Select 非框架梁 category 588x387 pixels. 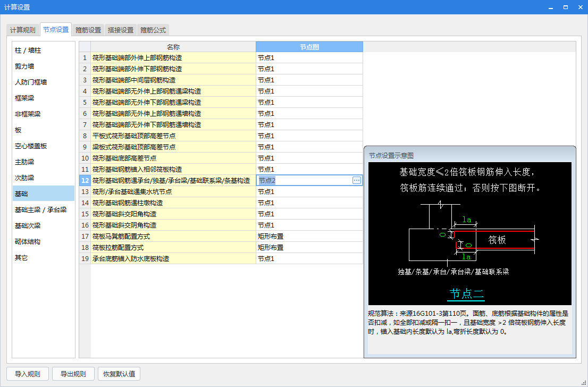click(x=44, y=114)
